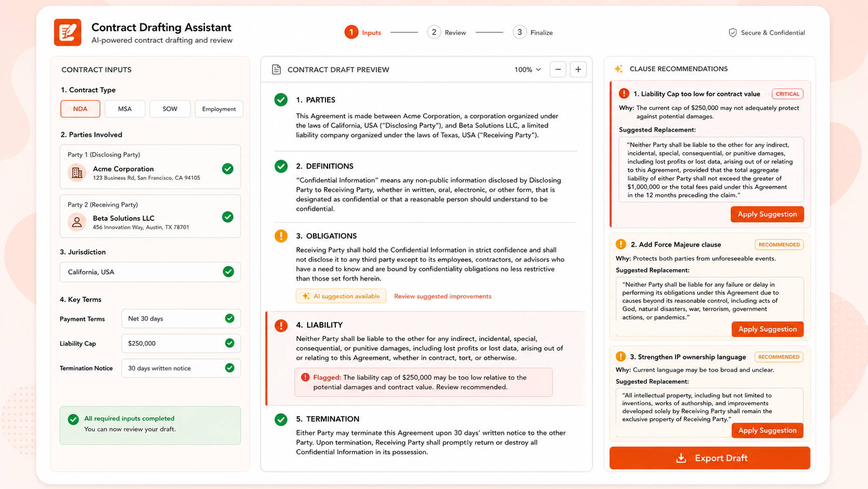
Task: Open Review suggested improvements link
Action: [x=443, y=296]
